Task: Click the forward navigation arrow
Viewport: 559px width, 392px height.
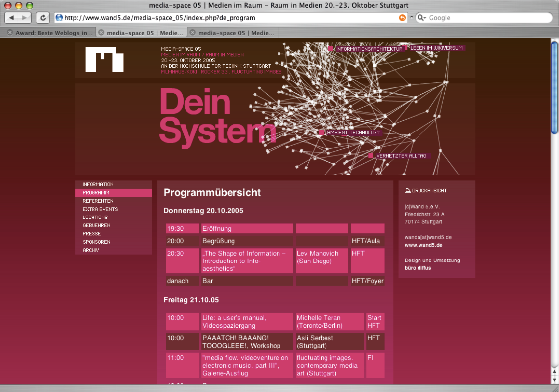Action: coord(23,17)
